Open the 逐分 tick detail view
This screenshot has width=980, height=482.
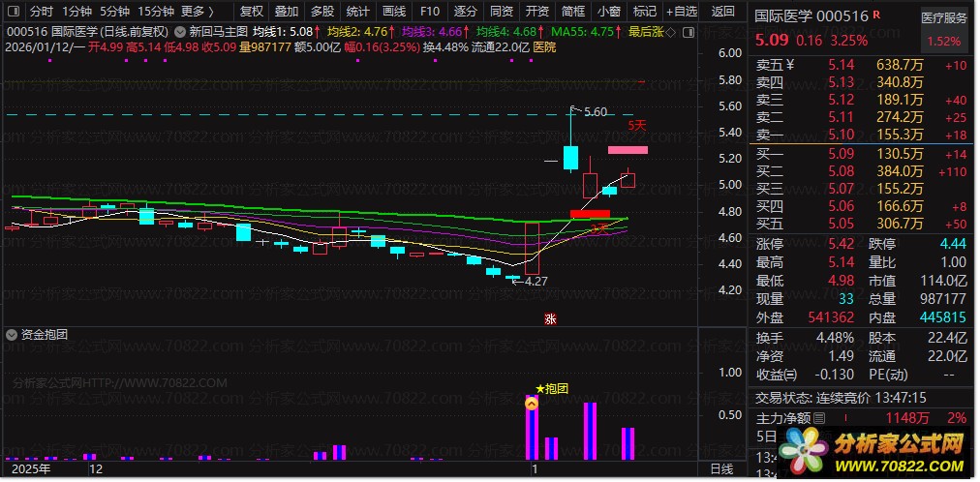[x=466, y=12]
